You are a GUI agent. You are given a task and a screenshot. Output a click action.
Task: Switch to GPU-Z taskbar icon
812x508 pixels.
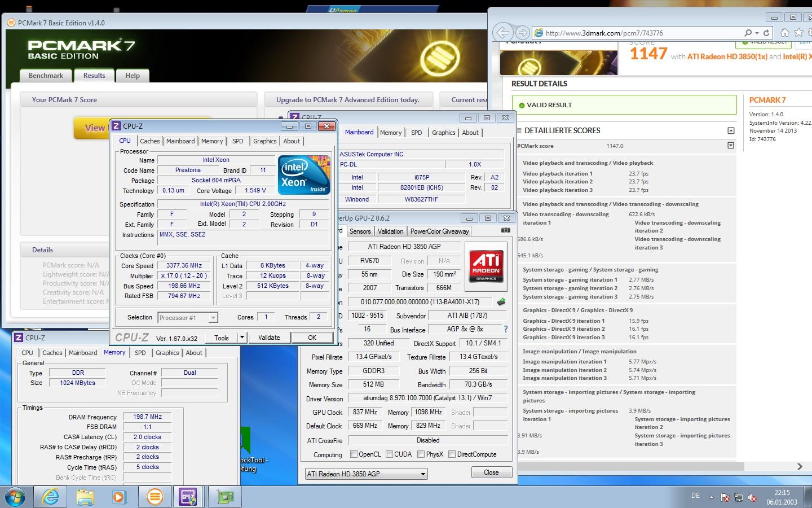tap(226, 497)
